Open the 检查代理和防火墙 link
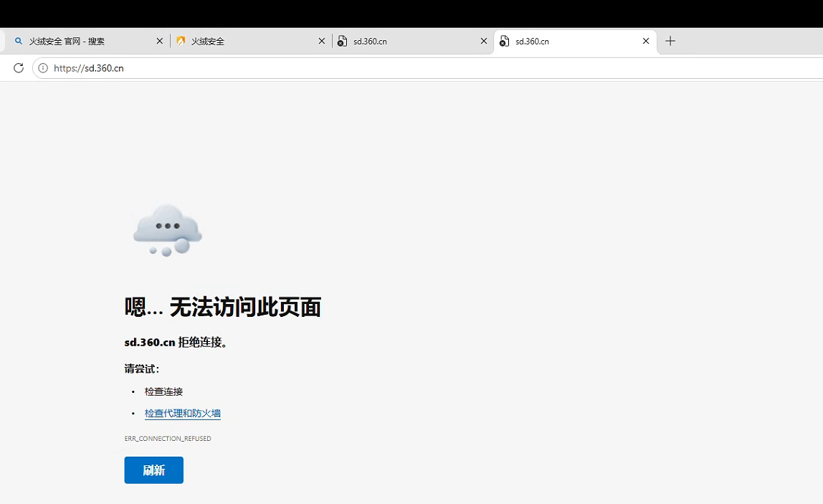Viewport: 823px width, 504px height. click(x=183, y=413)
